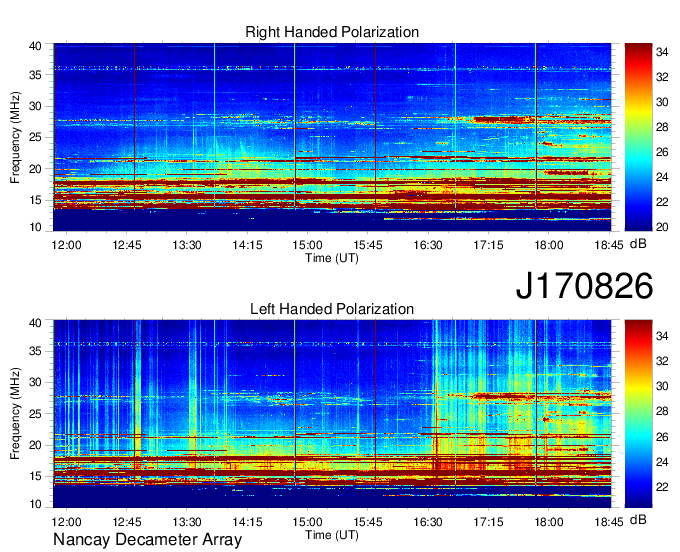Click '15' MHz tick on Right Handed frequency axis
This screenshot has height=552, width=680.
click(x=36, y=200)
